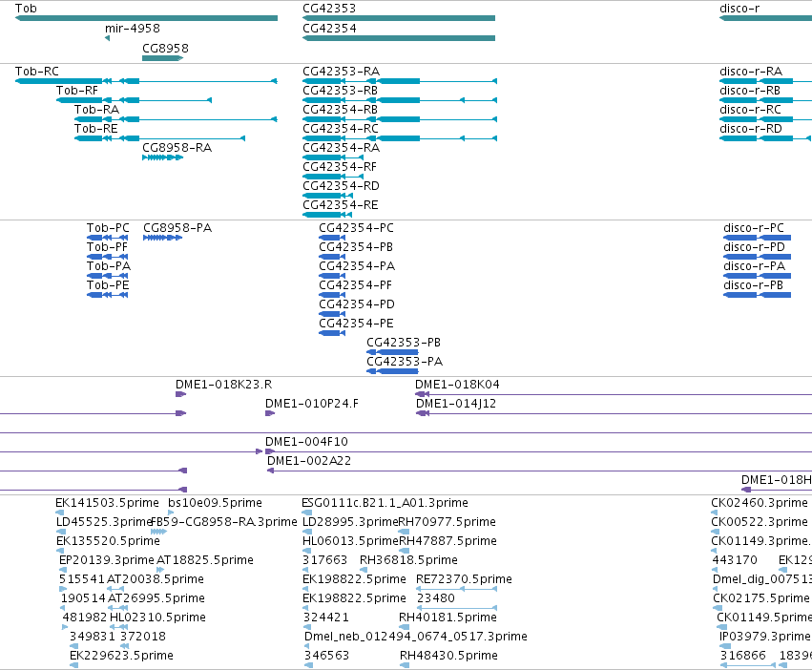The height and width of the screenshot is (670, 812).
Task: Click the CG42353-RA transcript label
Action: coord(342,72)
